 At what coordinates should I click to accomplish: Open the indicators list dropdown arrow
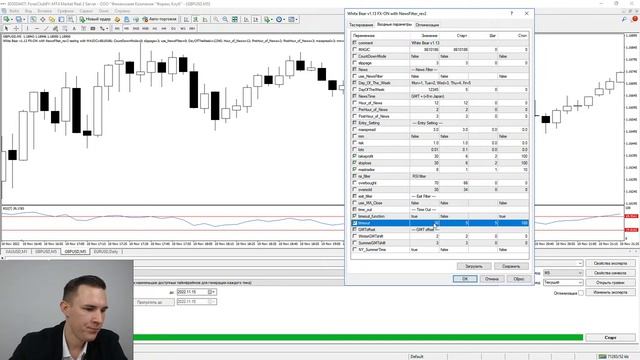271,19
